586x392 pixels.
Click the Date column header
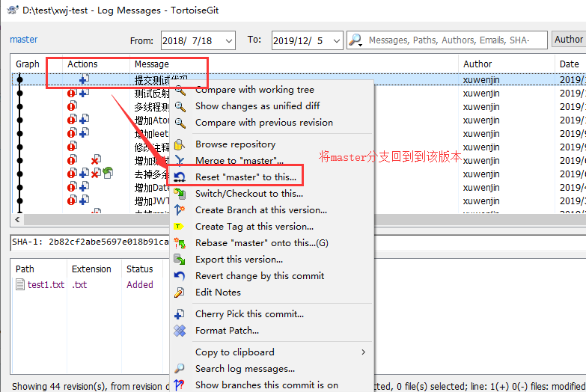570,64
